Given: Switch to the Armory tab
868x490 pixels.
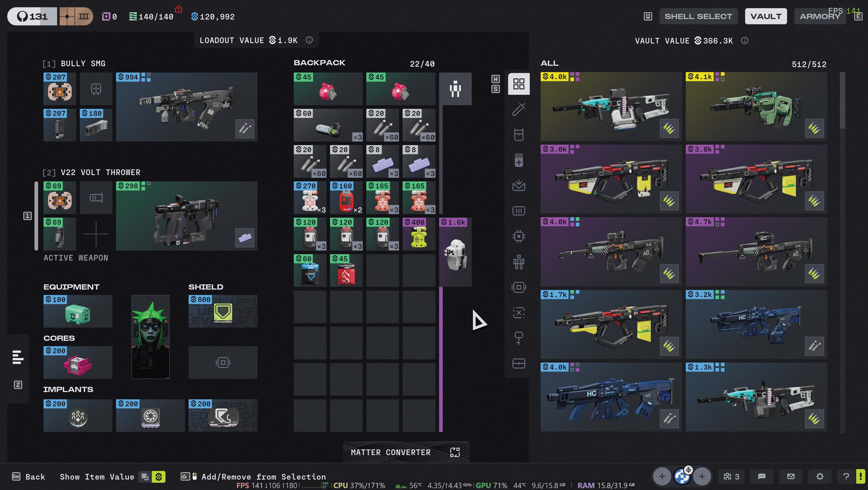Looking at the screenshot, I should coord(820,16).
